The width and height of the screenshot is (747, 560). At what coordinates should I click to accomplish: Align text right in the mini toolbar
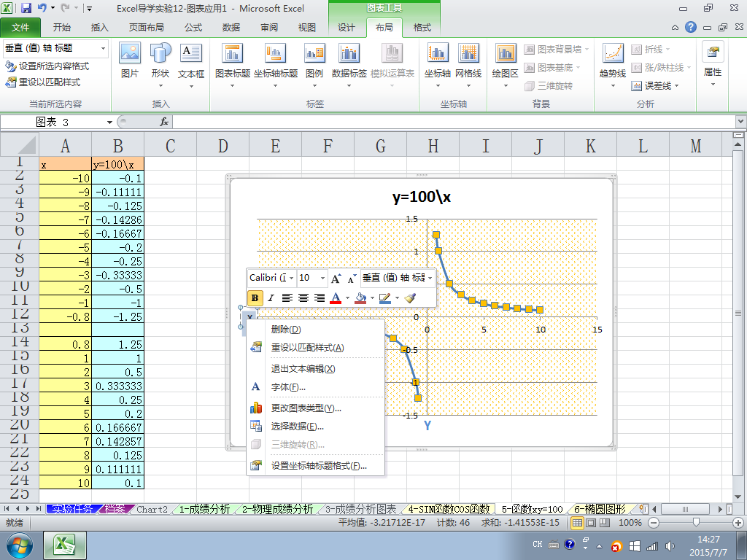[x=320, y=298]
